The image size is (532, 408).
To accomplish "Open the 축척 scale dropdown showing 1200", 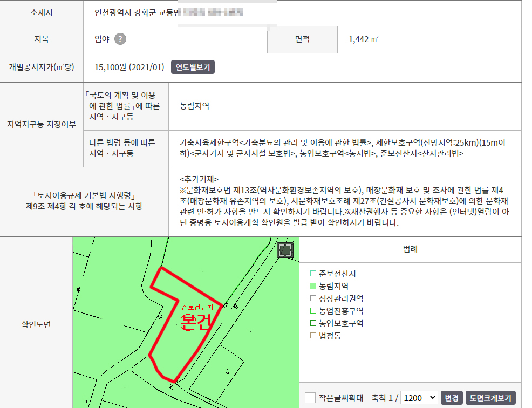I will (x=419, y=398).
